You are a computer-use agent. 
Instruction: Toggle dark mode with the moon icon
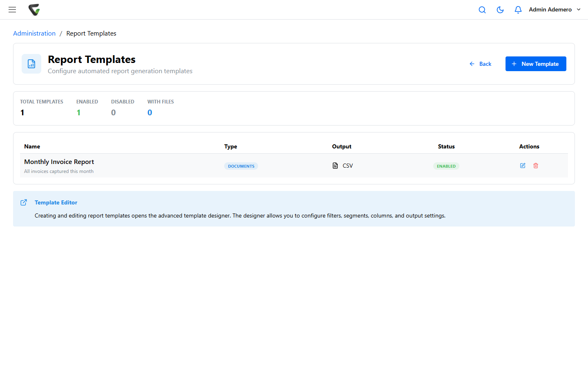(500, 10)
